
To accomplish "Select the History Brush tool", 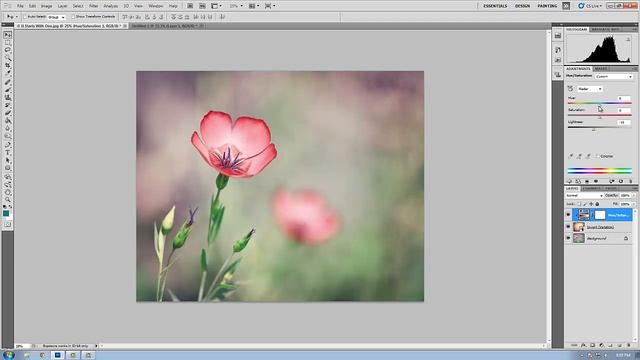I will [x=7, y=105].
